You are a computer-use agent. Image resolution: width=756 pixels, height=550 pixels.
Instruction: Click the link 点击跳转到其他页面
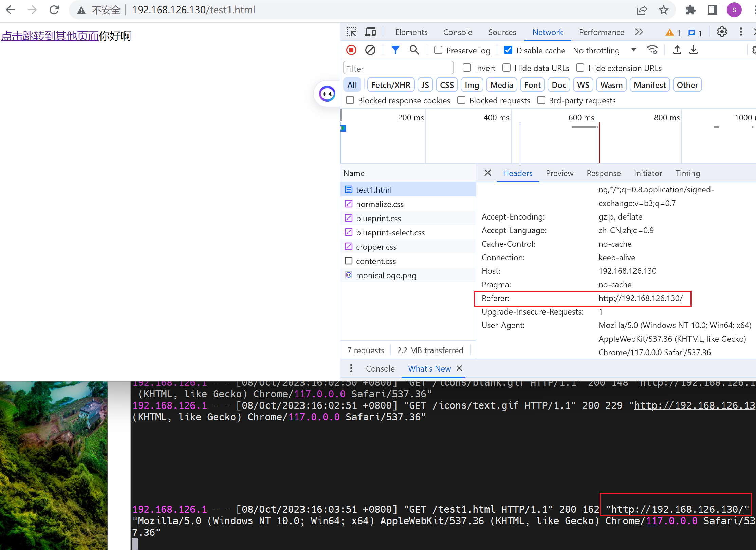[x=50, y=36]
